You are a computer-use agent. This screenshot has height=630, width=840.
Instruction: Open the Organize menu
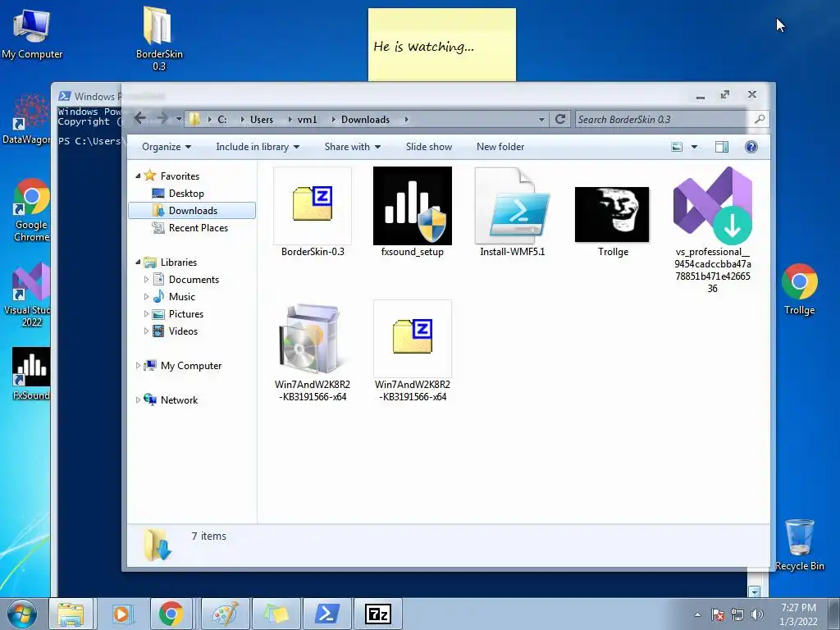pyautogui.click(x=166, y=147)
